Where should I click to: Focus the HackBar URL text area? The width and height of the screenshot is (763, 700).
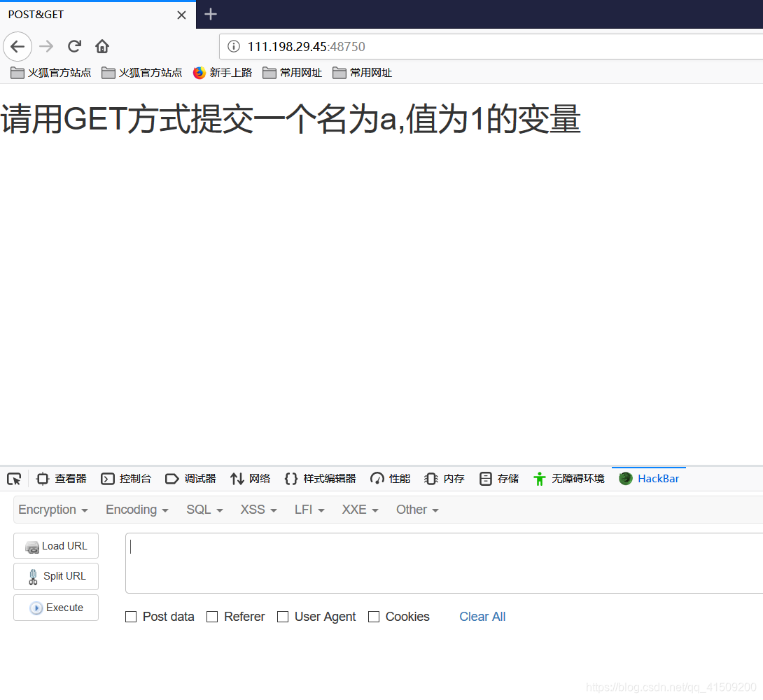tap(444, 563)
